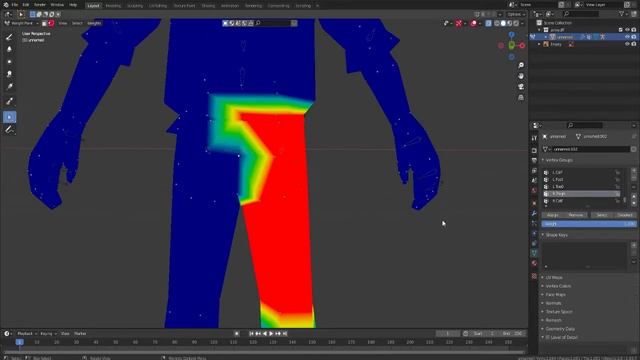Click the Assign vertex group button
The height and width of the screenshot is (360, 640).
point(553,215)
